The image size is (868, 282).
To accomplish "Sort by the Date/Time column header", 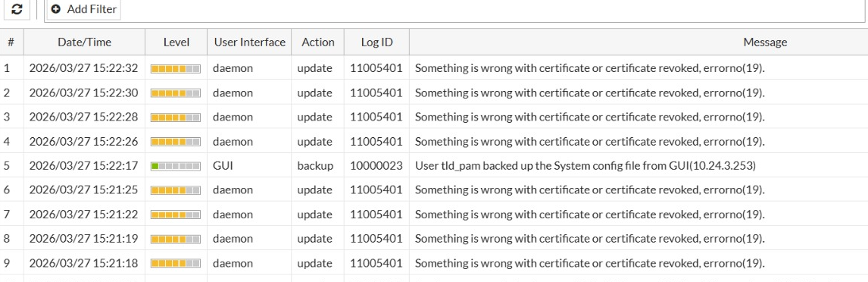I will coord(84,42).
